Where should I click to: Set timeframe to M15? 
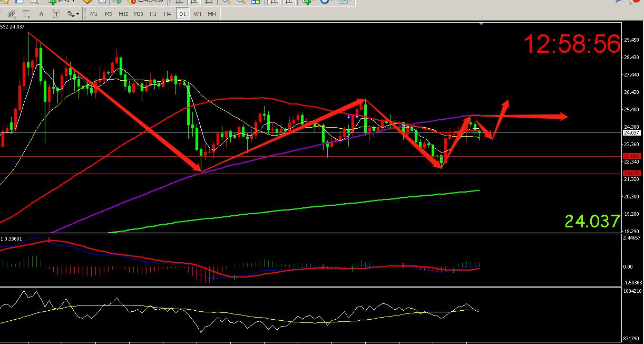123,14
